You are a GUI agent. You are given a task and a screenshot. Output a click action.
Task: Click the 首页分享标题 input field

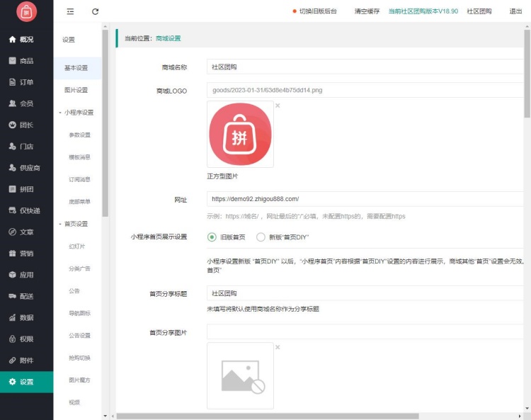point(365,293)
